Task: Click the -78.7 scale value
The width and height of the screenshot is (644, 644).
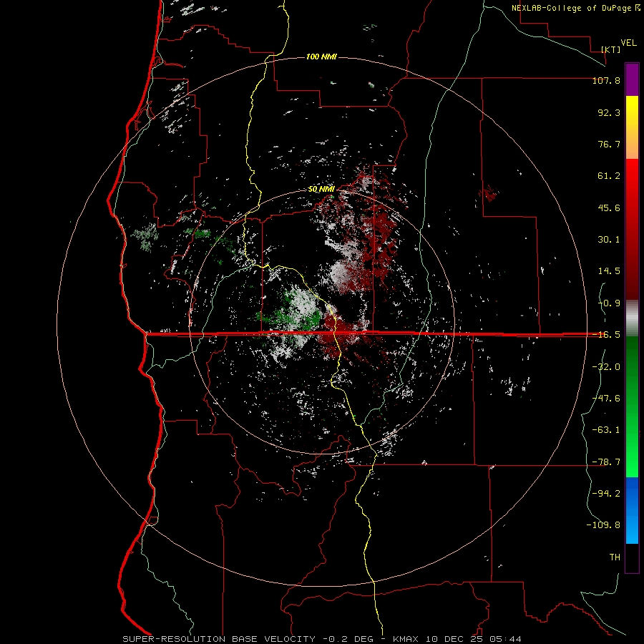Action: (x=606, y=462)
